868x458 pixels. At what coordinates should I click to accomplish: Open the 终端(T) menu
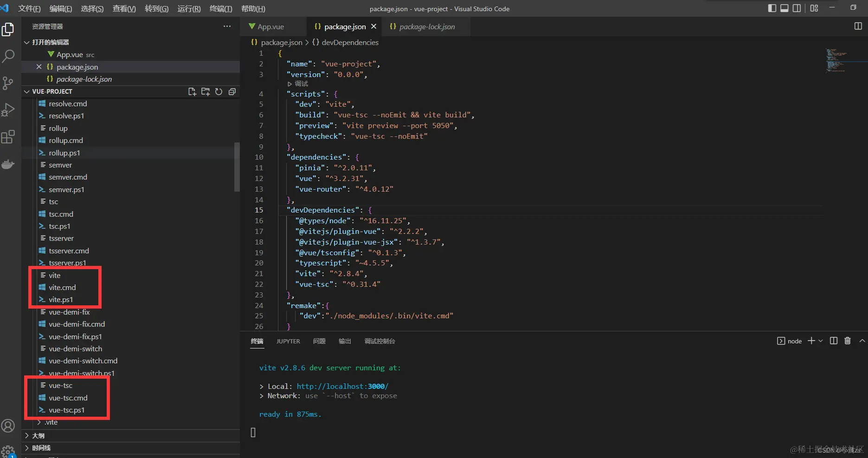point(220,8)
